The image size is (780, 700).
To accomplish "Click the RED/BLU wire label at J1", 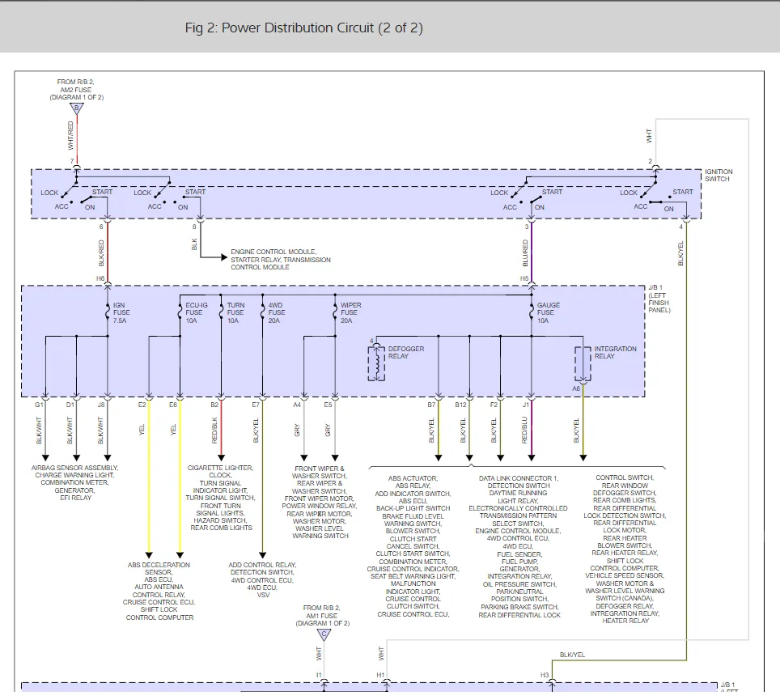I will click(524, 431).
